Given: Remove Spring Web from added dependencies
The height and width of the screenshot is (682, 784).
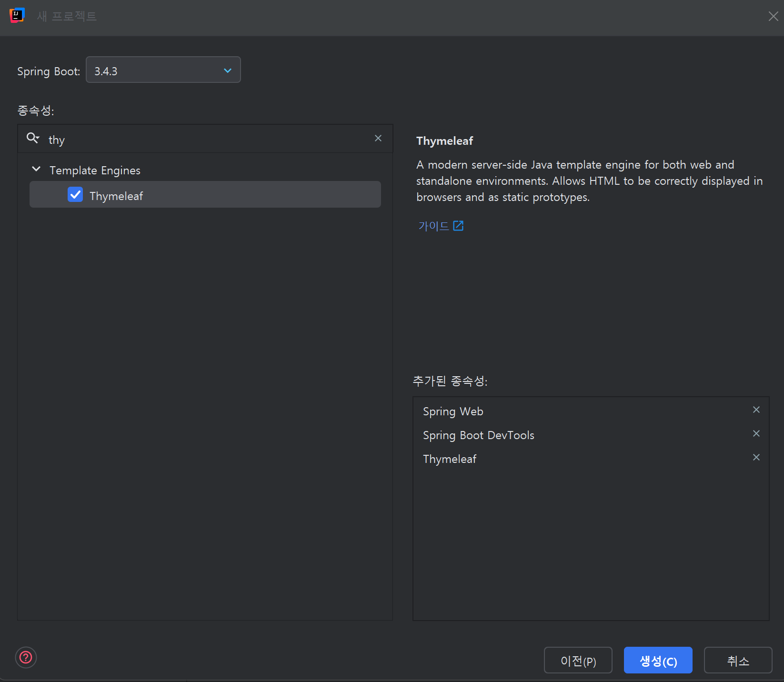Looking at the screenshot, I should click(x=756, y=410).
